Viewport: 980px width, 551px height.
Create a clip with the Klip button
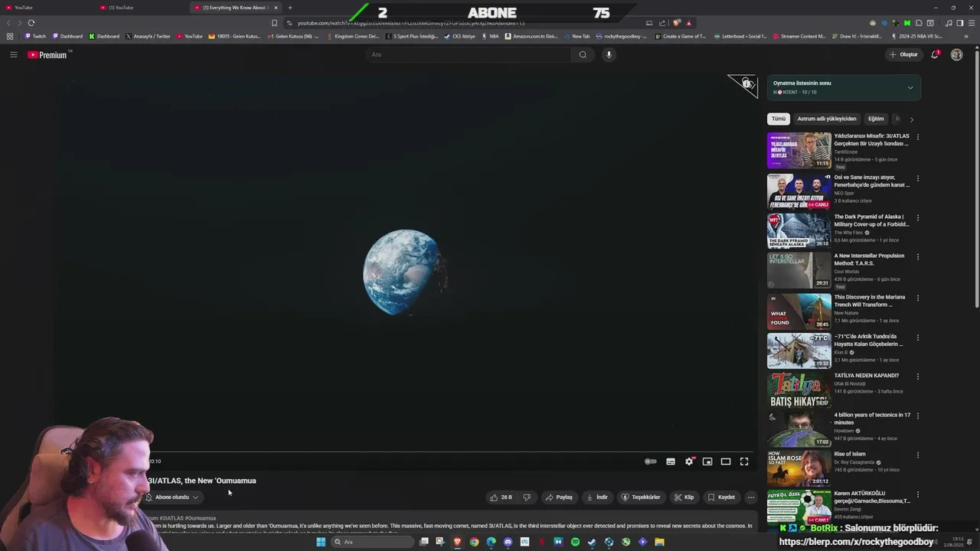[684, 497]
